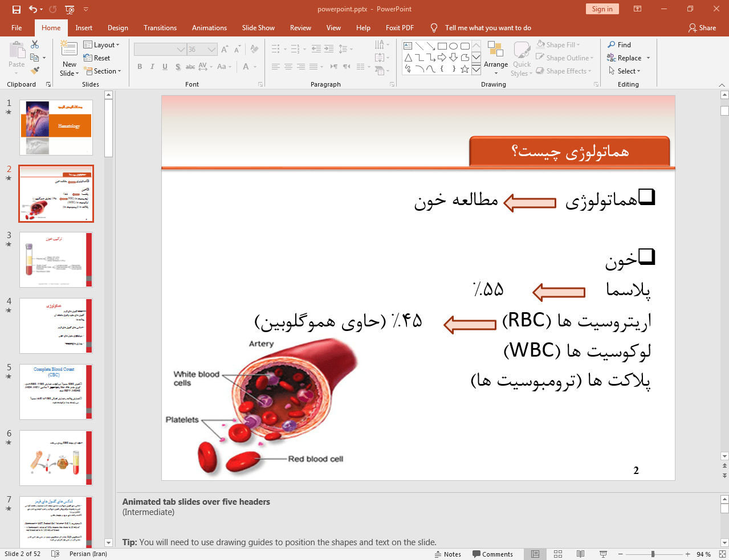Open Reading View from status bar
729x560 pixels.
[x=580, y=554]
